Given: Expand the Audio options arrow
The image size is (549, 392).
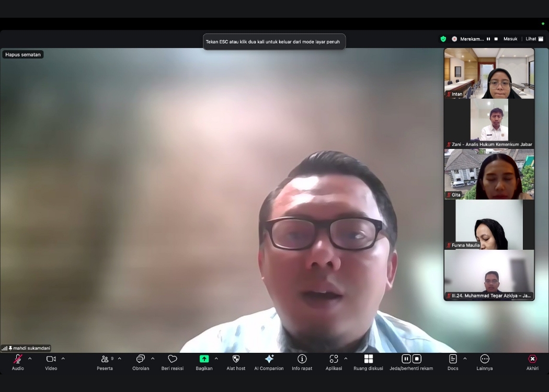Looking at the screenshot, I should pos(30,359).
